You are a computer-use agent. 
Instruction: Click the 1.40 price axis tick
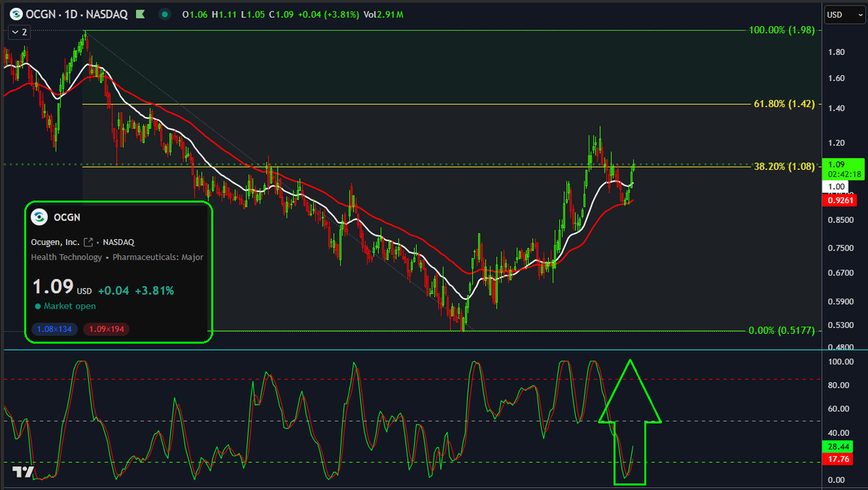tap(837, 108)
